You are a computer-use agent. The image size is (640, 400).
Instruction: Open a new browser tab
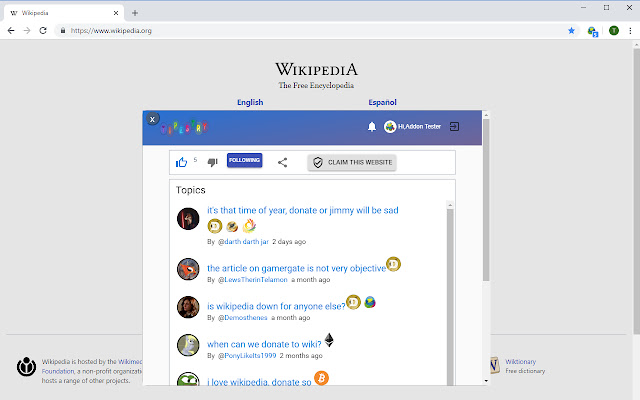pyautogui.click(x=135, y=13)
